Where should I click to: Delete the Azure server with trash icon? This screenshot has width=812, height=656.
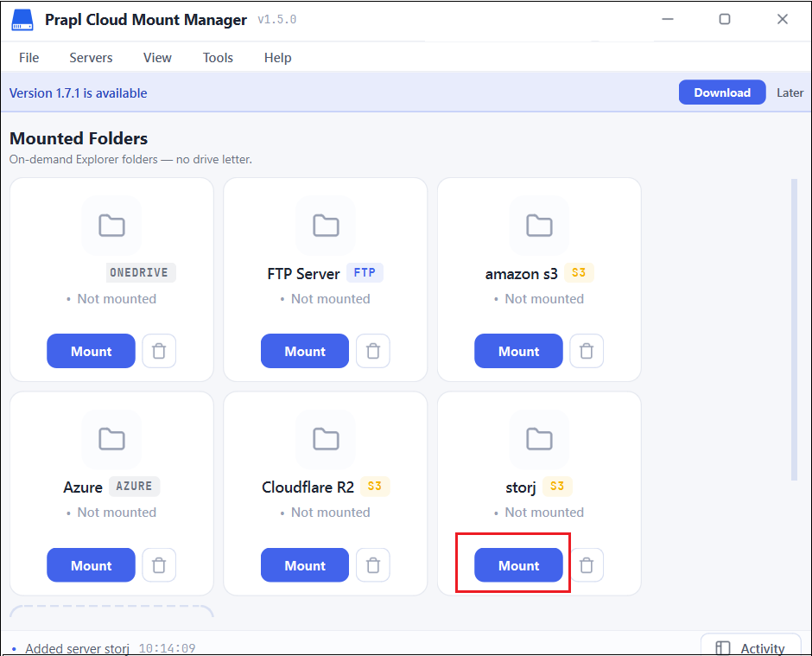[159, 564]
